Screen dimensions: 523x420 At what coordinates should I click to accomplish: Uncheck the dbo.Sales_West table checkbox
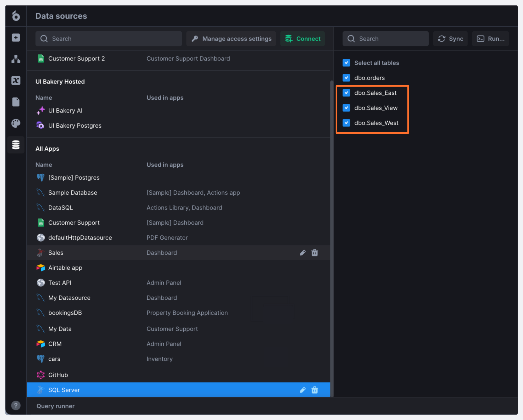tap(346, 123)
